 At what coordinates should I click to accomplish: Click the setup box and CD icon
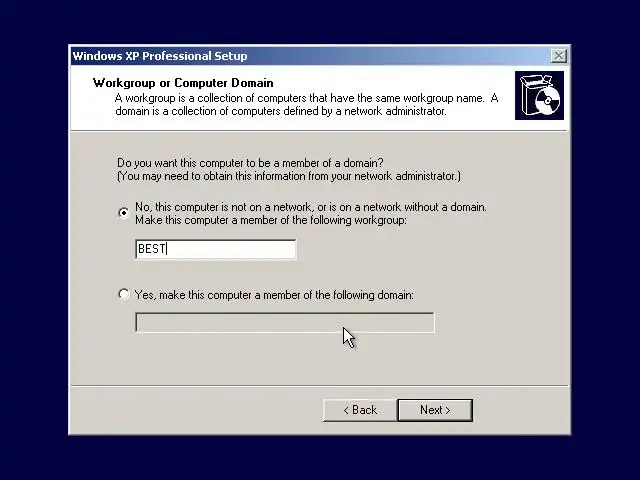pos(539,96)
